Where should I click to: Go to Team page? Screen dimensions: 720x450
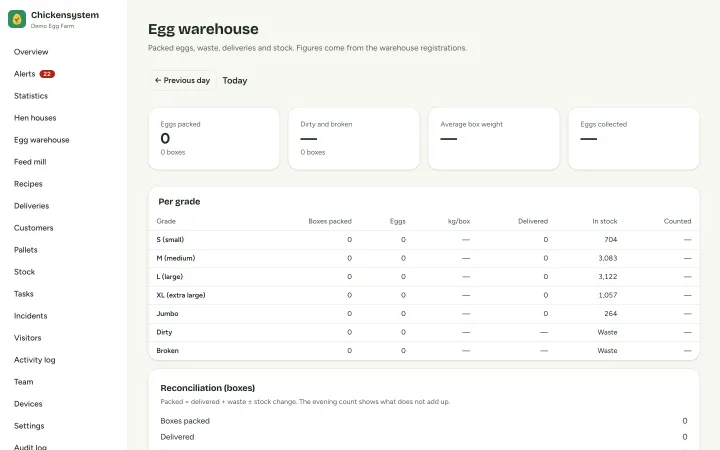pos(23,382)
